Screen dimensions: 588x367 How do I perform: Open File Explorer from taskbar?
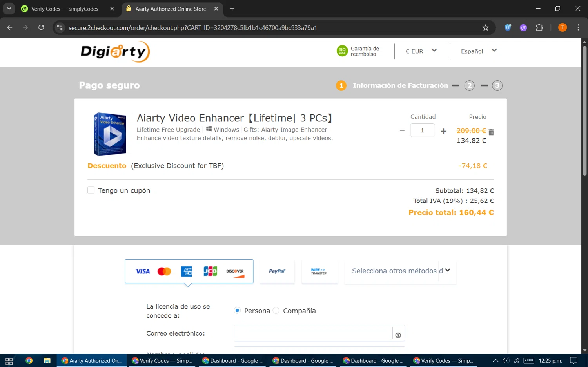(47, 361)
